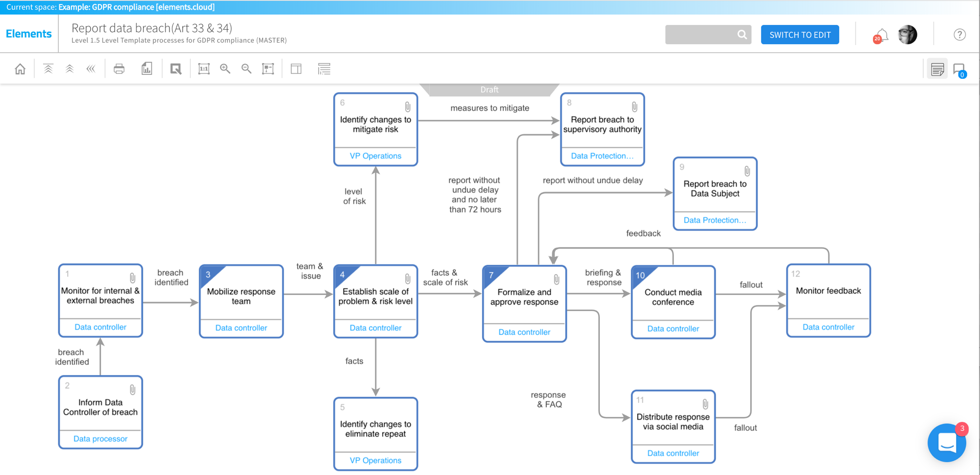Open the list view icon in toolbar

pos(324,69)
